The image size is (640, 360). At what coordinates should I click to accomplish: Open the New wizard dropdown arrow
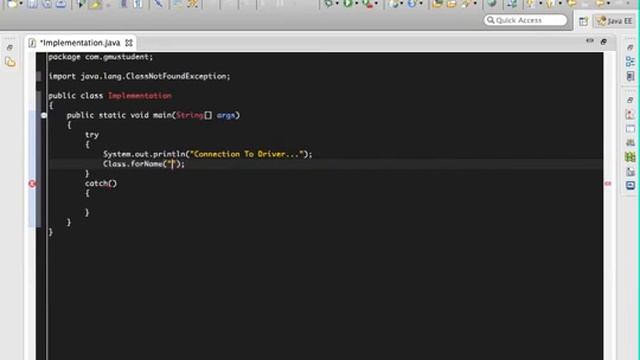(20, 4)
